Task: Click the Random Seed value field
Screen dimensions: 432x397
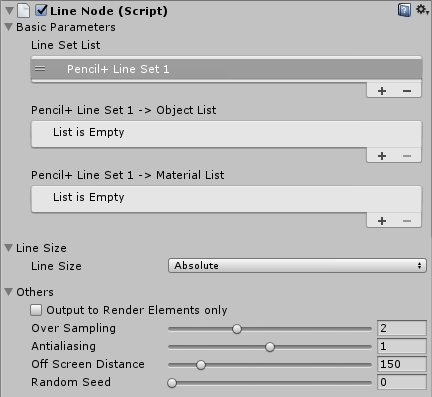Action: pyautogui.click(x=402, y=382)
